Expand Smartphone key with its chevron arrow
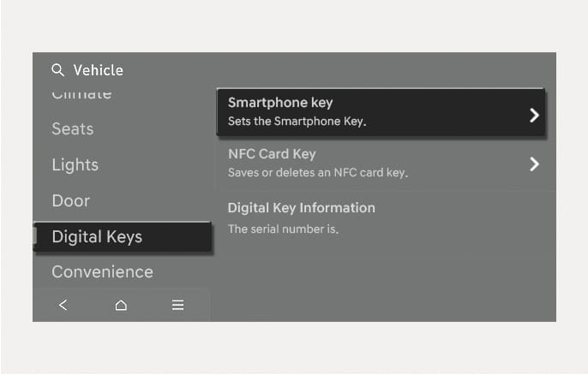The height and width of the screenshot is (375, 588). click(533, 115)
